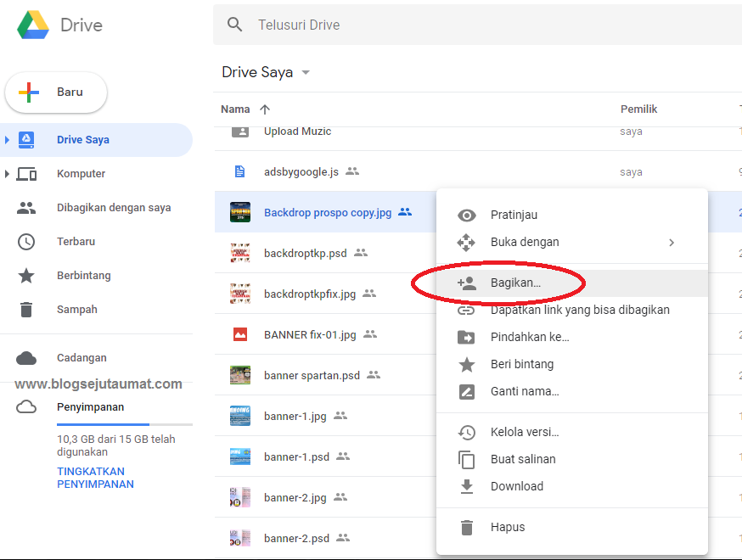Screen dimensions: 742x560
Task: Click Tingkatkan Penyimpanan link
Action: click(x=94, y=478)
